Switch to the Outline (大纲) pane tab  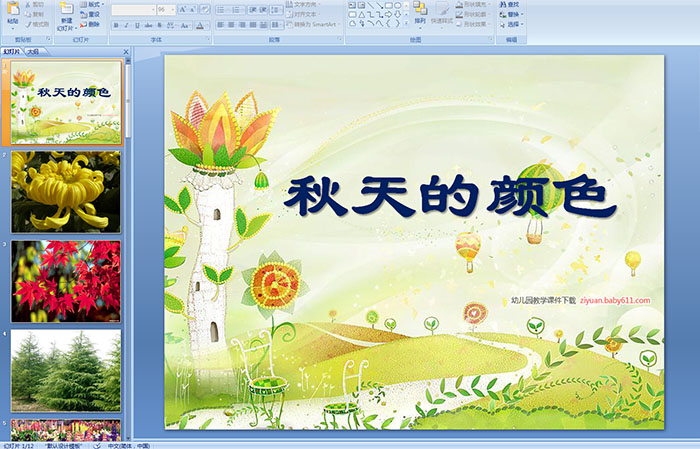point(33,52)
